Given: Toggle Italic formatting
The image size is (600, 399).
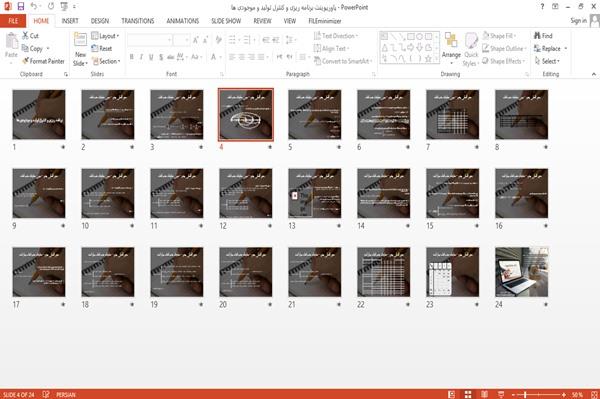Looking at the screenshot, I should click(x=141, y=57).
